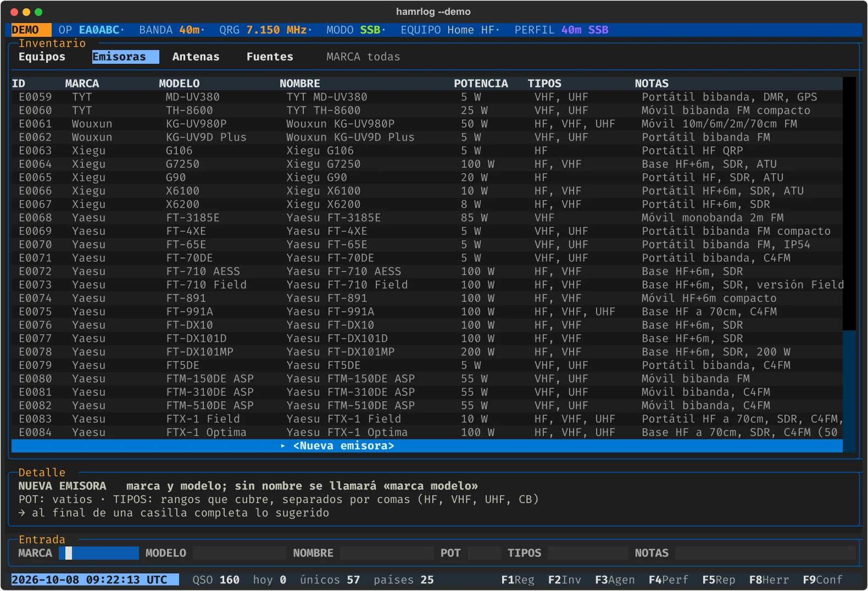This screenshot has height=591, width=868.
Task: Select the Emisoras tab
Action: tap(125, 57)
